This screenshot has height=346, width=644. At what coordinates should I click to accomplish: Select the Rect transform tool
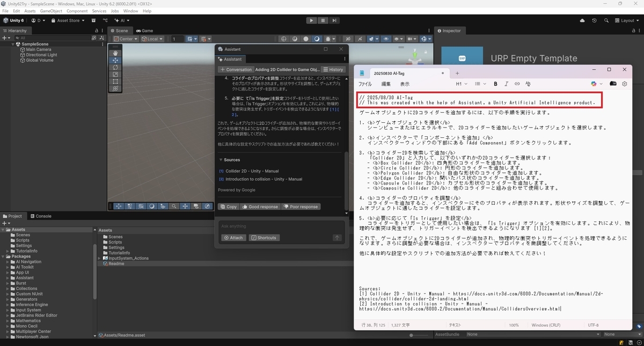(x=115, y=82)
